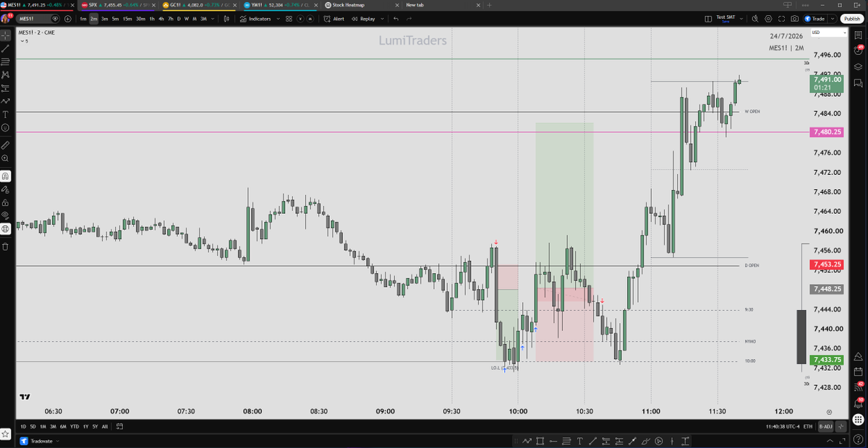Open chart settings gear icon
This screenshot has width=868, height=448.
pyautogui.click(x=768, y=19)
